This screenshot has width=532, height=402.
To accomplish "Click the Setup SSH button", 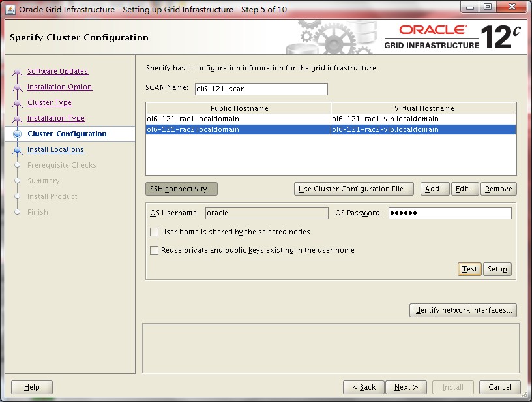I will (497, 269).
